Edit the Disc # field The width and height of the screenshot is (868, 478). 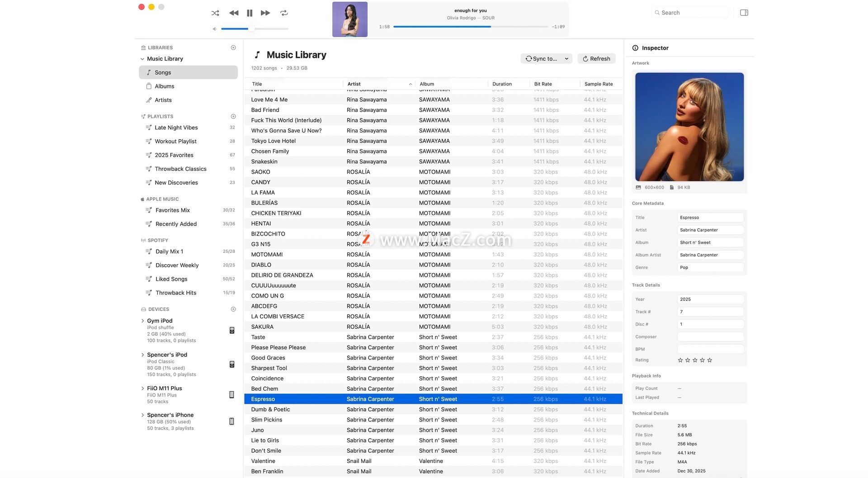710,324
